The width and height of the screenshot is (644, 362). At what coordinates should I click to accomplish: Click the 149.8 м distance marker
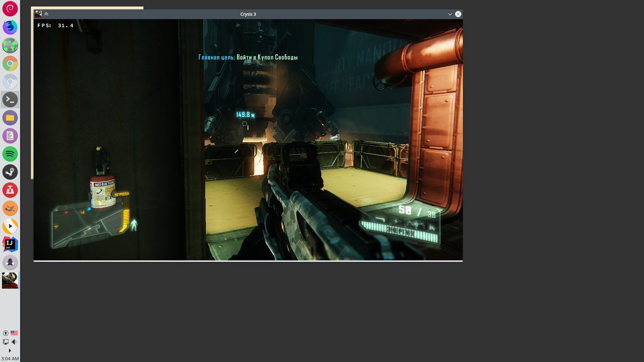point(246,115)
